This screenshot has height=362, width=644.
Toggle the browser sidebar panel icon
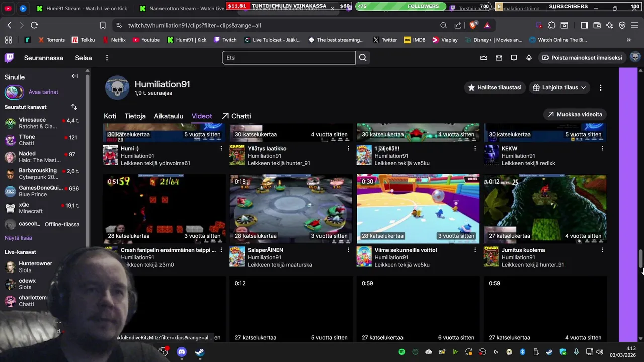coord(584,25)
